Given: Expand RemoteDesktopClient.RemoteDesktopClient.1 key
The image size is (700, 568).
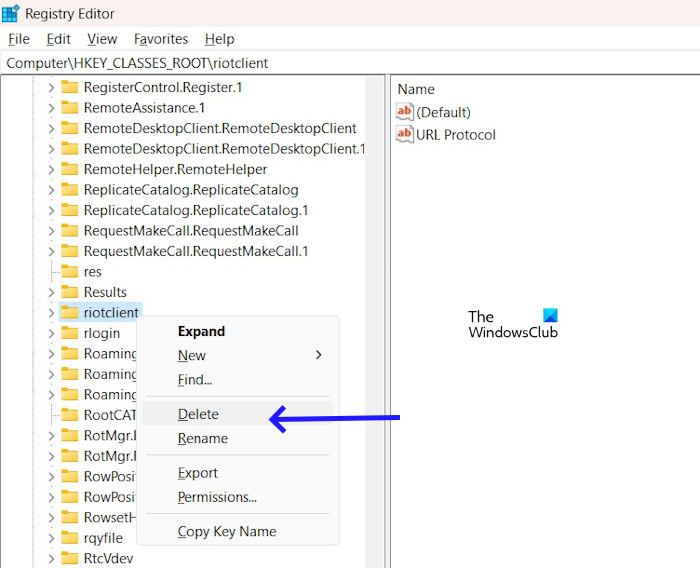Looking at the screenshot, I should click(51, 149).
